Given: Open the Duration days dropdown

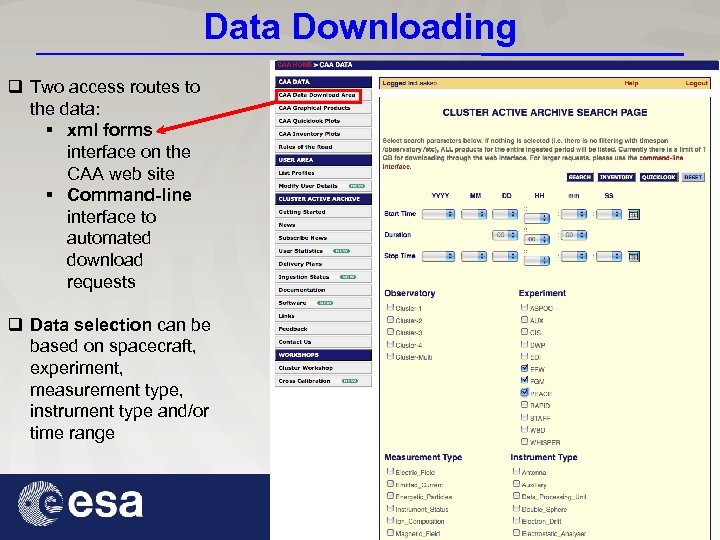Looking at the screenshot, I should coord(505,235).
